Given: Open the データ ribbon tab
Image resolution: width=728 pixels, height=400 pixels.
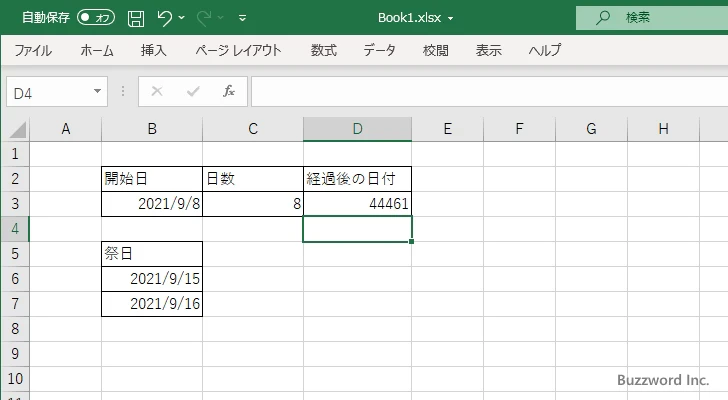Looking at the screenshot, I should [x=379, y=50].
